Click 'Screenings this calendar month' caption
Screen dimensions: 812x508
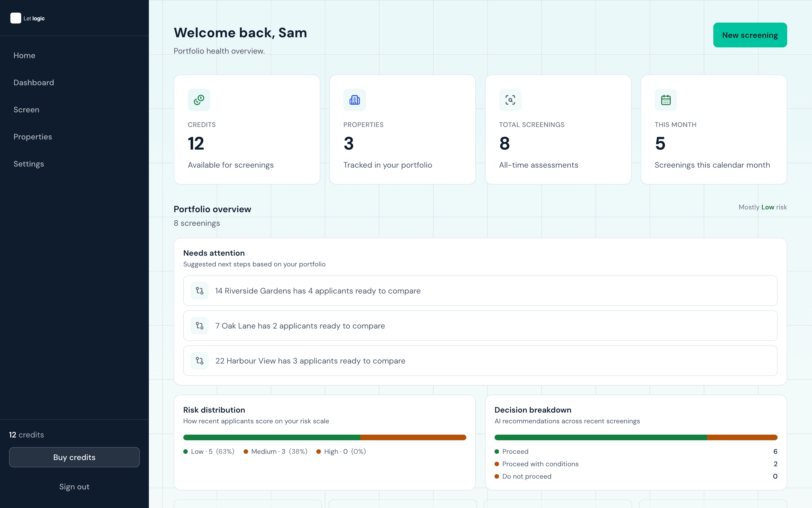(x=712, y=165)
